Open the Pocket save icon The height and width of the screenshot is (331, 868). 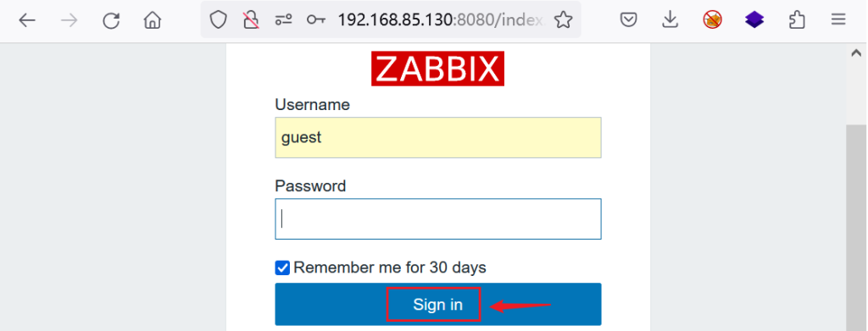point(628,21)
